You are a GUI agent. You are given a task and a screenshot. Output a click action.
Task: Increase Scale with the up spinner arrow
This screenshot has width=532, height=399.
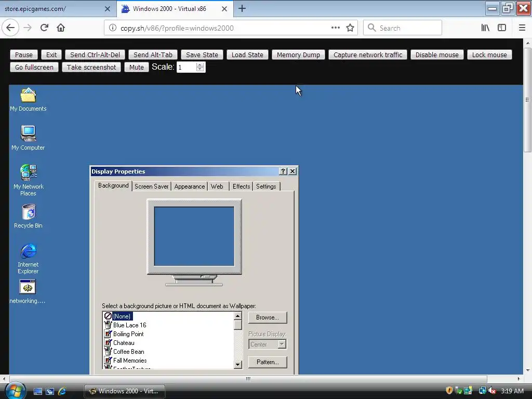pyautogui.click(x=200, y=64)
